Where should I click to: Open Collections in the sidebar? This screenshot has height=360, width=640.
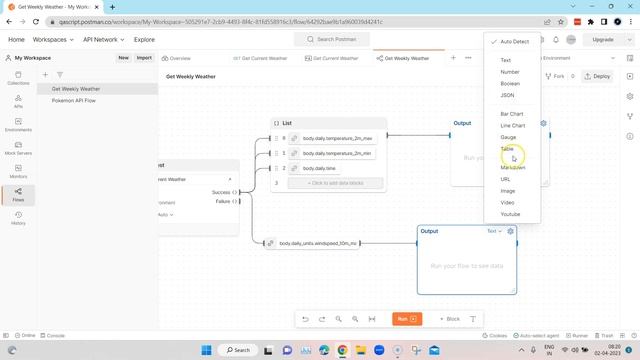coord(18,78)
